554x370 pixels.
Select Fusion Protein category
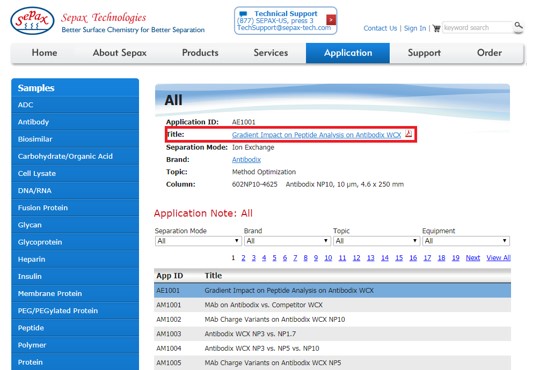[x=75, y=208]
